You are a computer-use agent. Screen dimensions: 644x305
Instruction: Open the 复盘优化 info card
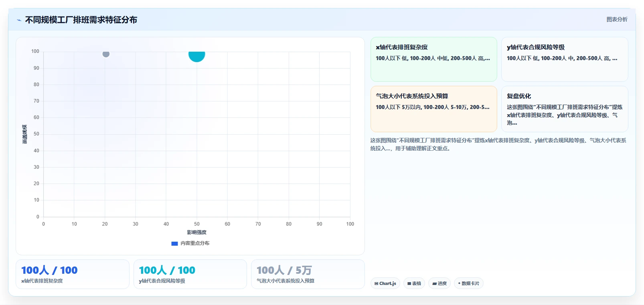565,109
